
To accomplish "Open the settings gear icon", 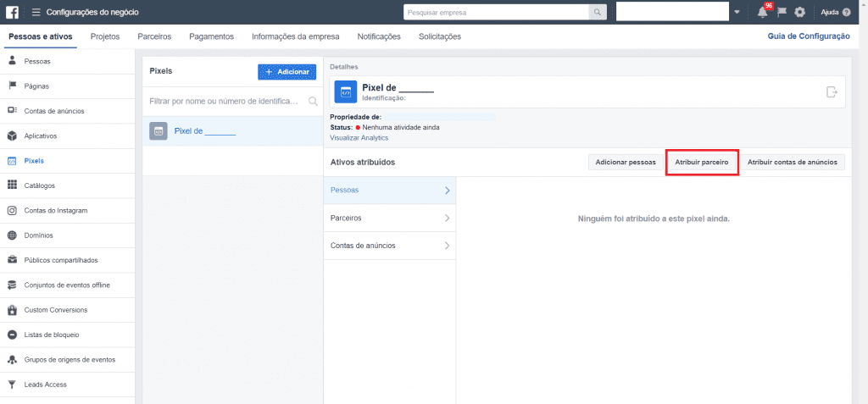I will pos(799,12).
